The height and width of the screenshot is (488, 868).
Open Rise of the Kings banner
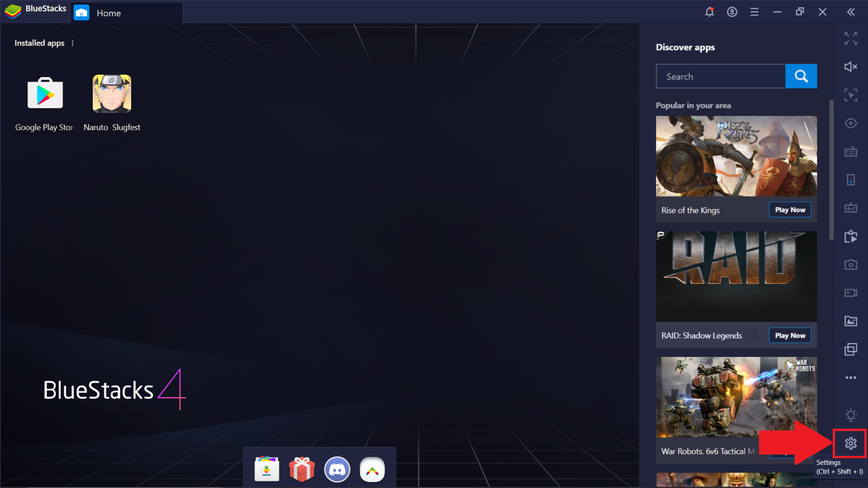[736, 156]
